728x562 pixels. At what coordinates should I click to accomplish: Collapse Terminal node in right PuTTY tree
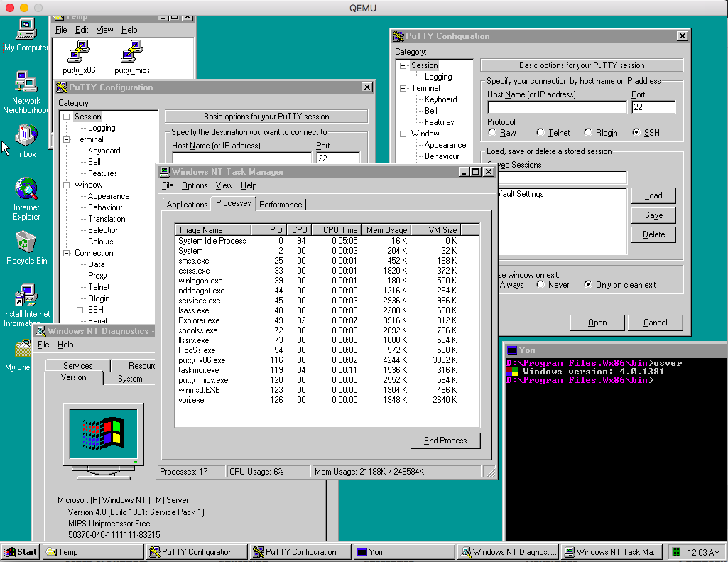(403, 88)
